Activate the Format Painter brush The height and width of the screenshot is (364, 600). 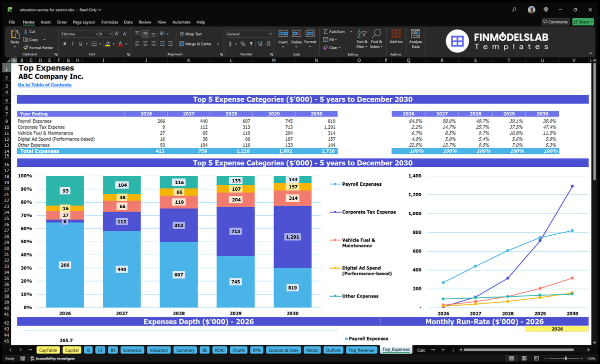tap(26, 47)
